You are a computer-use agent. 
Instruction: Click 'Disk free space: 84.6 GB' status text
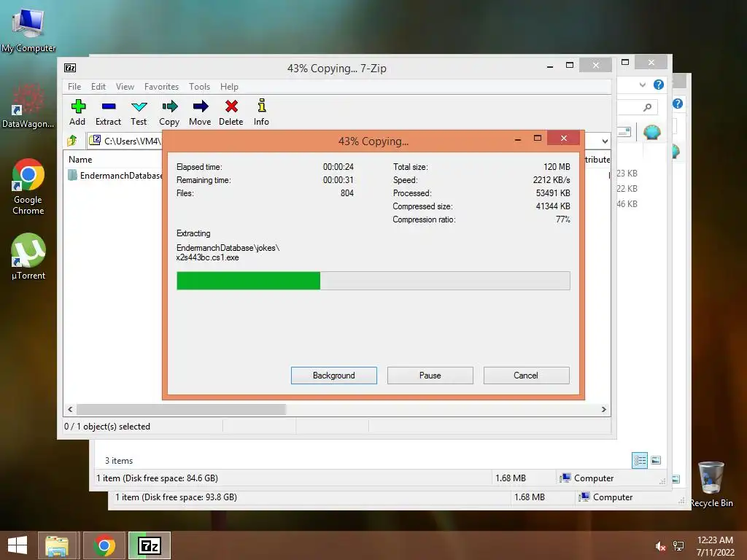(171, 478)
